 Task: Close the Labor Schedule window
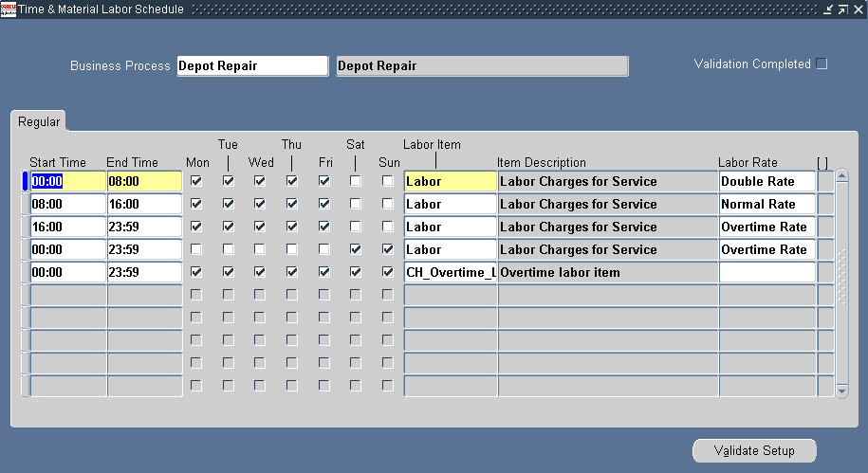[859, 9]
